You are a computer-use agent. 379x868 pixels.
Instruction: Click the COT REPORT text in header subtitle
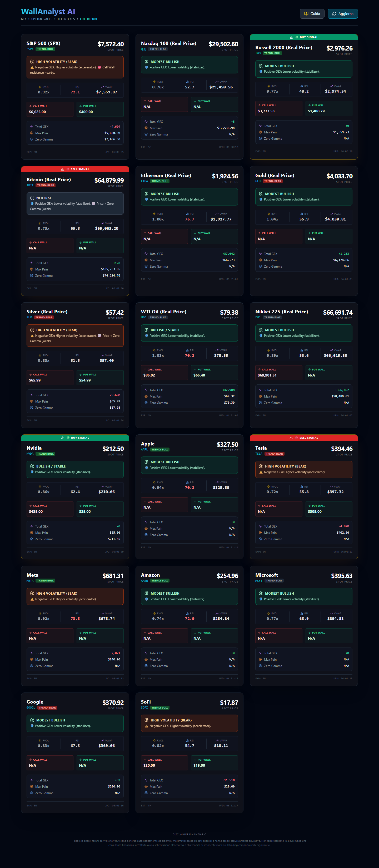click(x=89, y=19)
